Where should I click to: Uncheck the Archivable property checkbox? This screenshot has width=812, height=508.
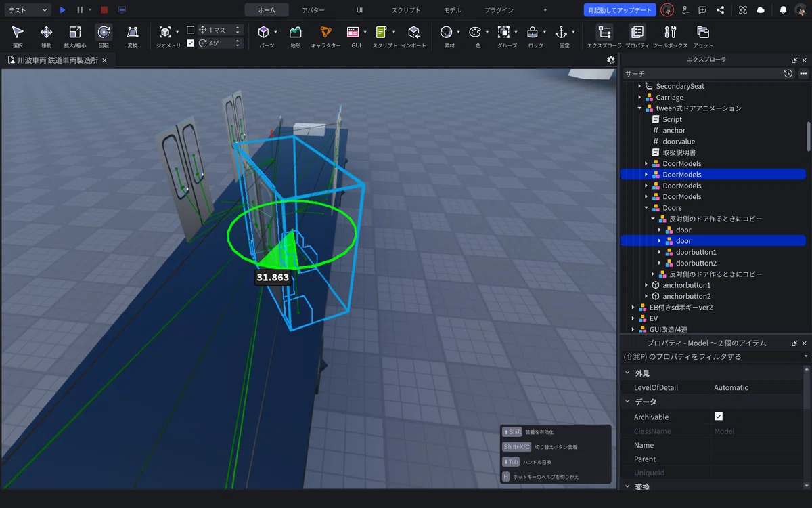tap(719, 417)
